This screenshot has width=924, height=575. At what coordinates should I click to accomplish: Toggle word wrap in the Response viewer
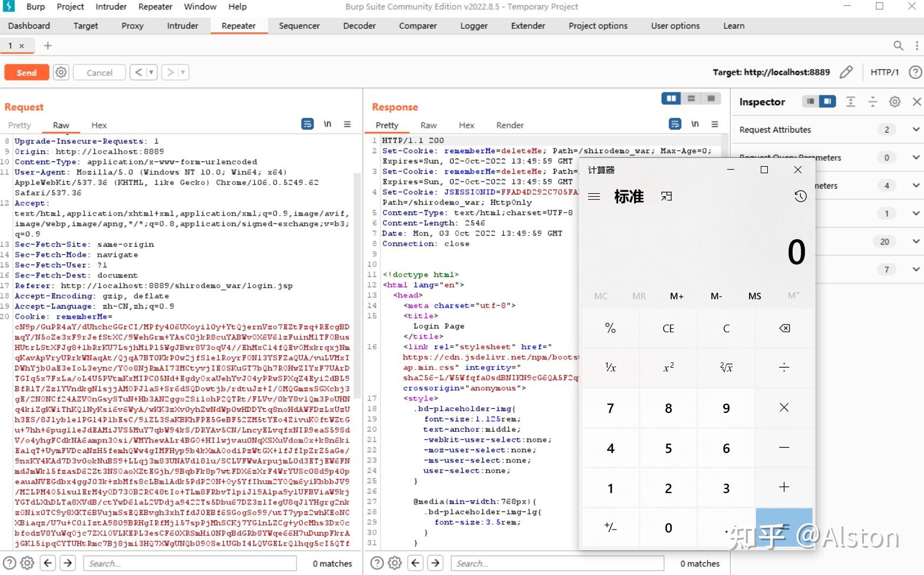675,124
